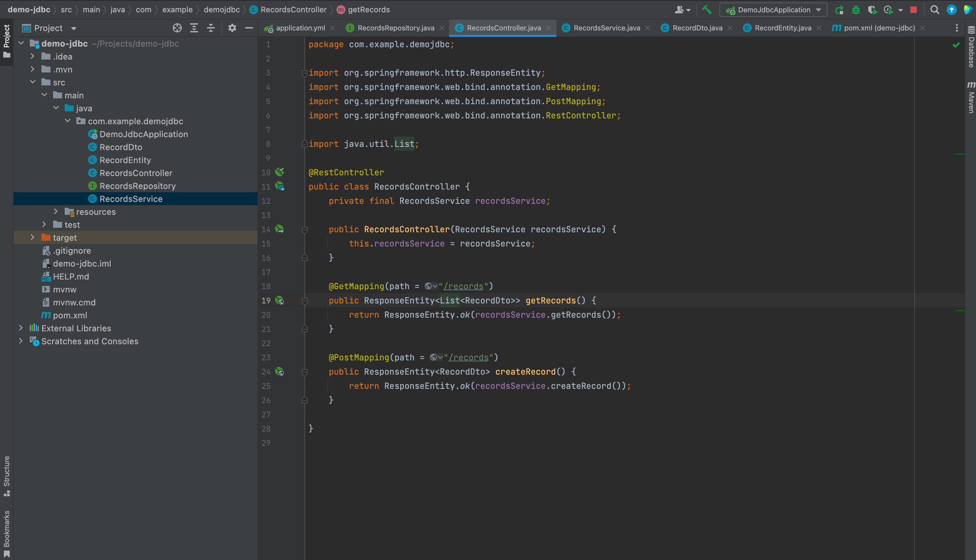
Task: Expand the resources folder
Action: click(x=56, y=212)
